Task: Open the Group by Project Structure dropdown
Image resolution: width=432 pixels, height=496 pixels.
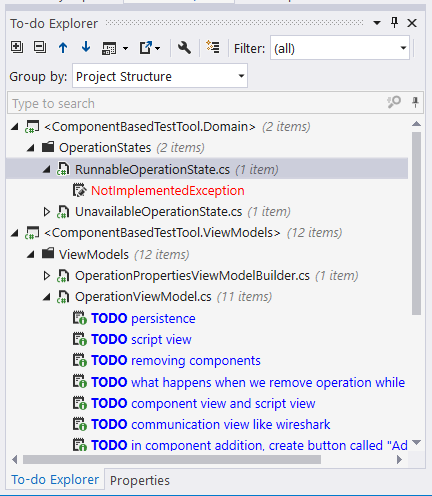Action: click(x=160, y=76)
